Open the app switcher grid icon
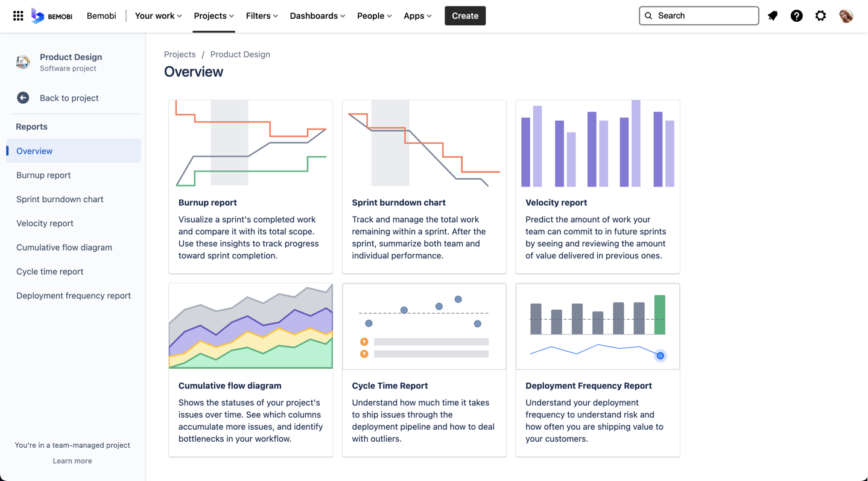 [18, 16]
